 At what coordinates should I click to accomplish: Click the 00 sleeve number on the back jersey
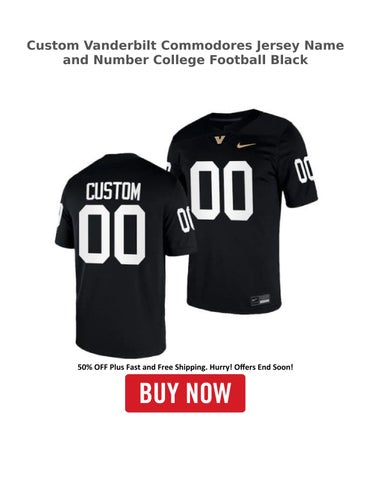(x=185, y=218)
